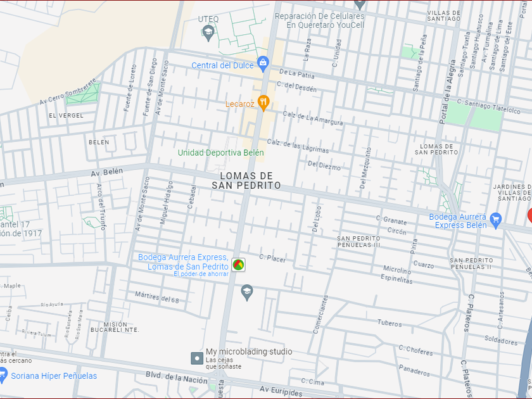Image resolution: width=532 pixels, height=399 pixels.
Task: Click the Portal de la Alegría street label
Action: 447,92
